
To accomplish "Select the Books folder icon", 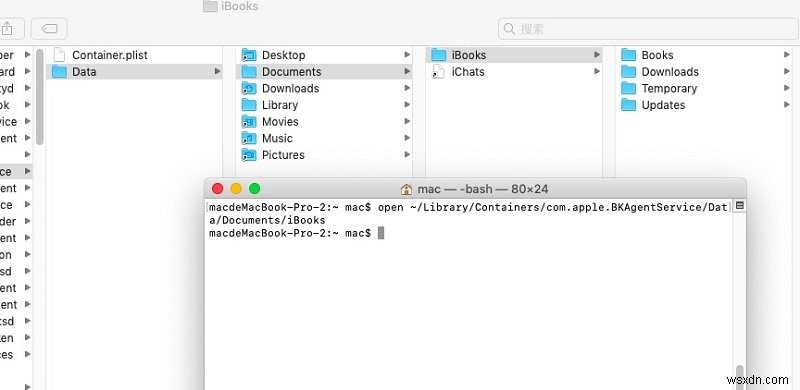I will point(628,55).
